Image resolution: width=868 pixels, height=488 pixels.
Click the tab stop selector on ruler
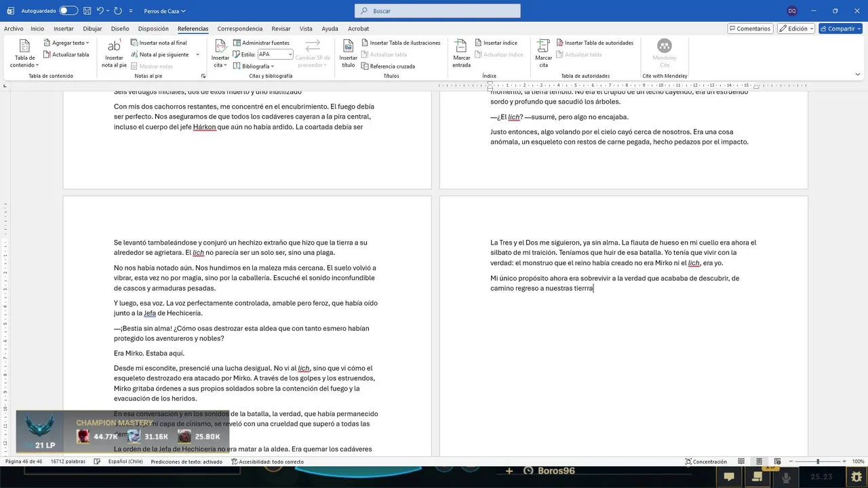click(x=5, y=86)
